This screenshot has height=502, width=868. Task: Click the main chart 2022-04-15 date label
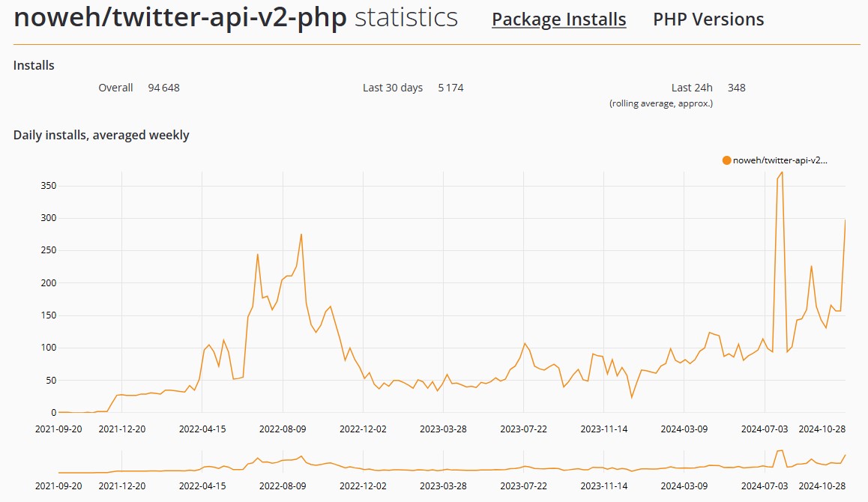point(202,429)
